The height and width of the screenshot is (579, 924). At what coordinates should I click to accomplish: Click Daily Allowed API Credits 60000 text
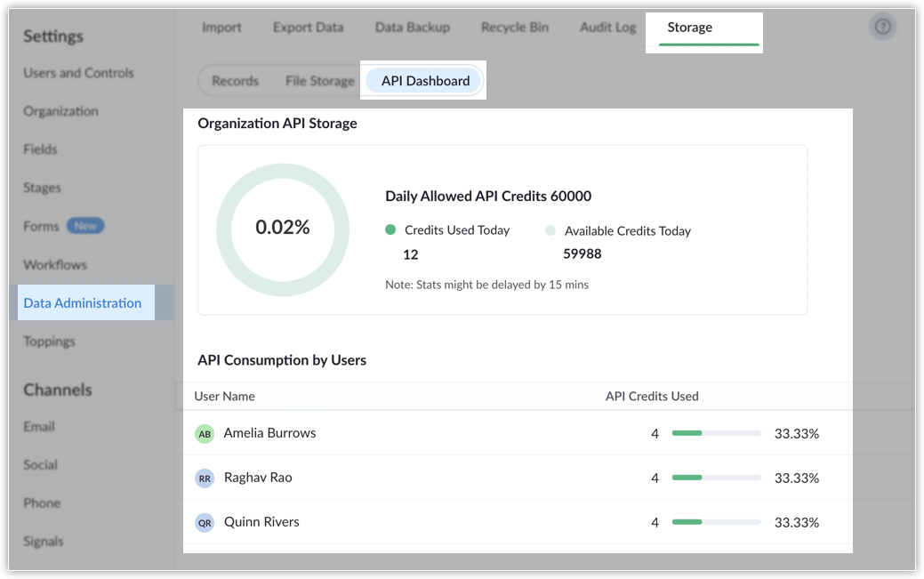click(x=488, y=197)
